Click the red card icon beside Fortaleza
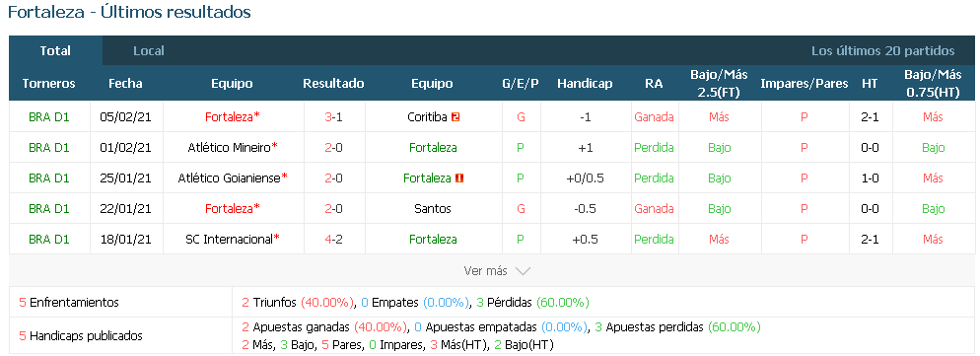Image resolution: width=980 pixels, height=356 pixels. pyautogui.click(x=459, y=178)
